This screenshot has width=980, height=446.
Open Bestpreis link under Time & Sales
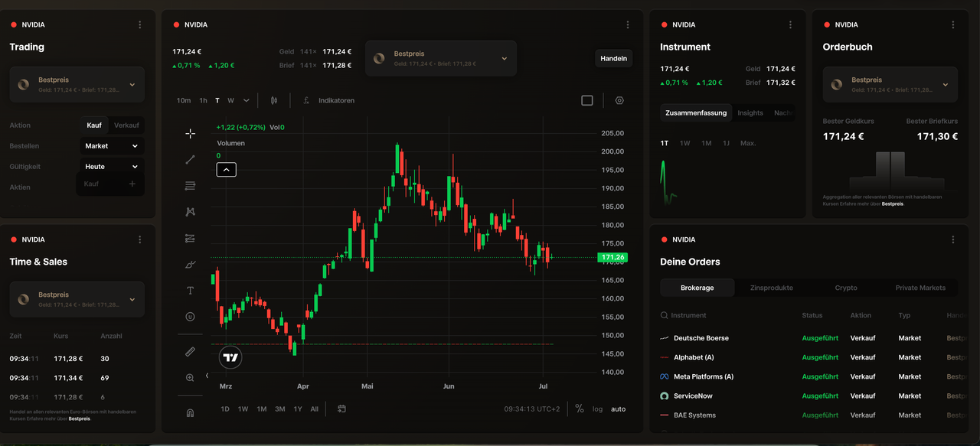[80, 419]
